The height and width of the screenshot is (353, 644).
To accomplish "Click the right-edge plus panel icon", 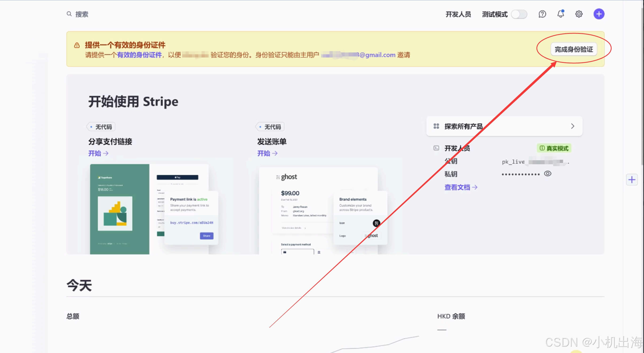I will [632, 180].
